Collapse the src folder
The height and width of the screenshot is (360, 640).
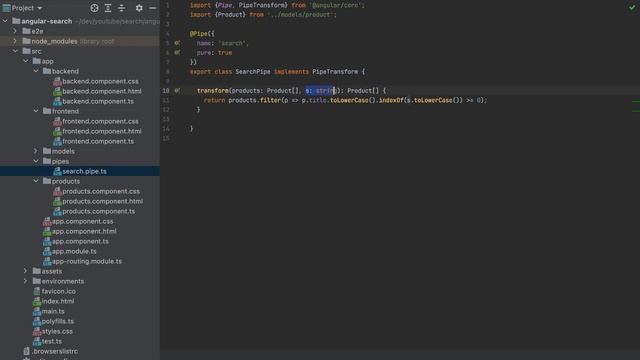pos(15,51)
